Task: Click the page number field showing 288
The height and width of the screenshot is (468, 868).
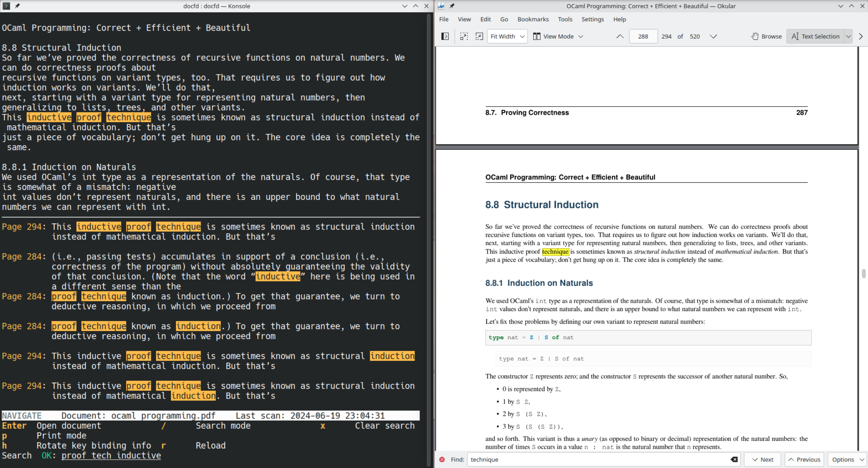Action: [x=643, y=37]
